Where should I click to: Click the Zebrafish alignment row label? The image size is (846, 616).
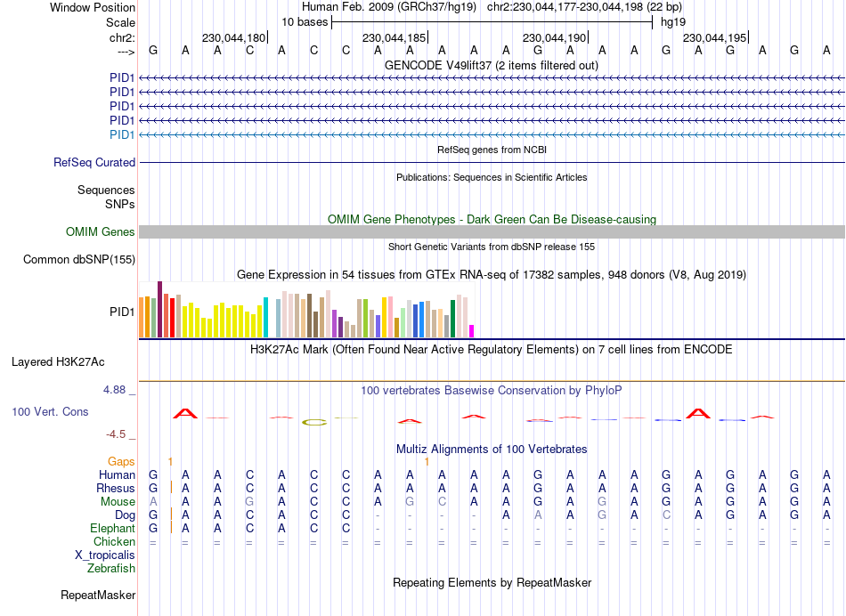click(x=111, y=568)
